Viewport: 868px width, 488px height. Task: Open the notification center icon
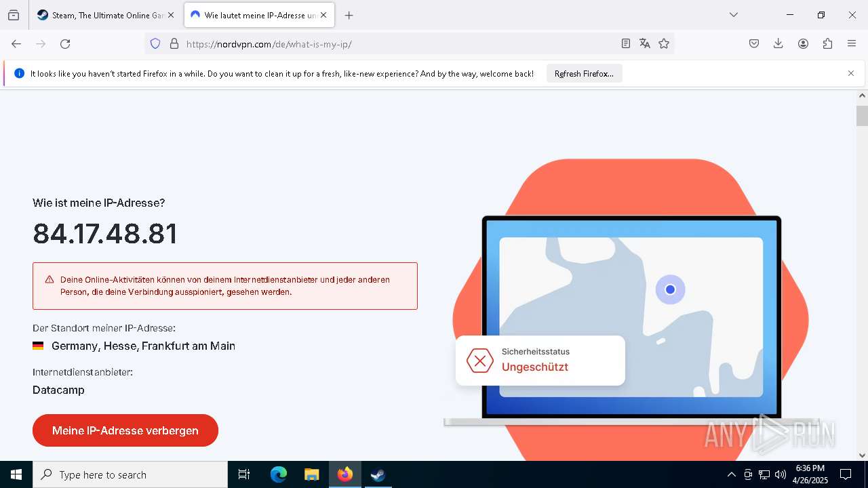point(846,474)
